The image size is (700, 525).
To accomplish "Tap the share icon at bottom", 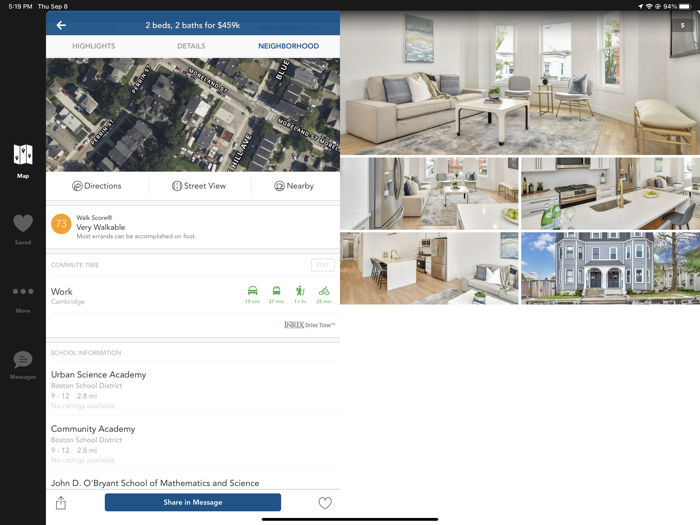I will pyautogui.click(x=61, y=503).
